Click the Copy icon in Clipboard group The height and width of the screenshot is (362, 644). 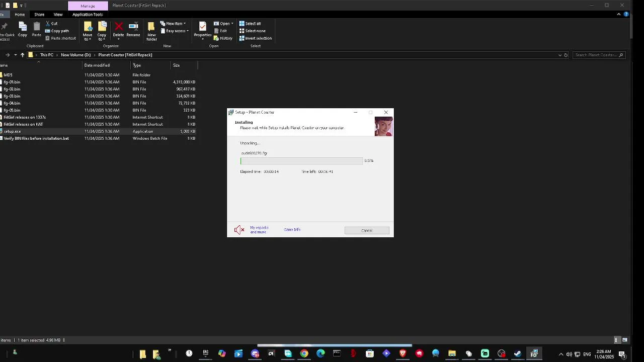[x=23, y=30]
